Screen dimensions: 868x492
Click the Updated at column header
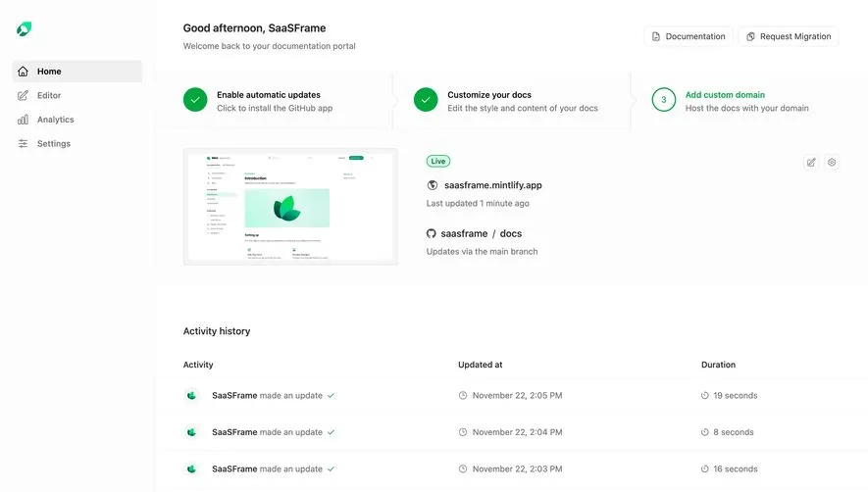(x=481, y=365)
